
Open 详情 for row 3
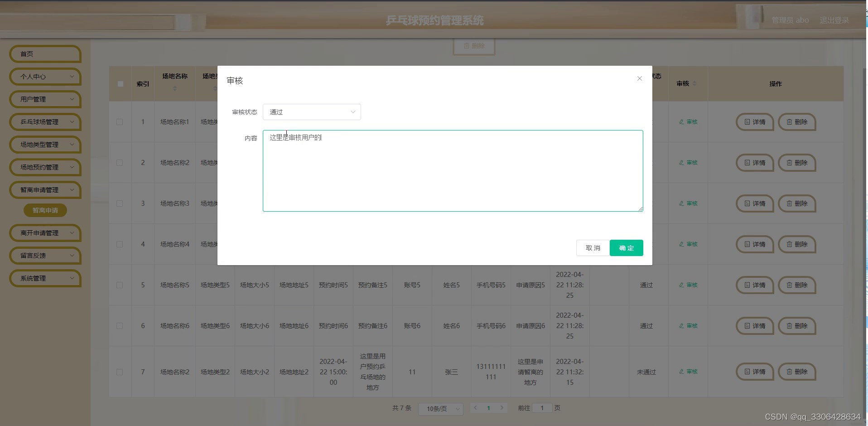[755, 203]
